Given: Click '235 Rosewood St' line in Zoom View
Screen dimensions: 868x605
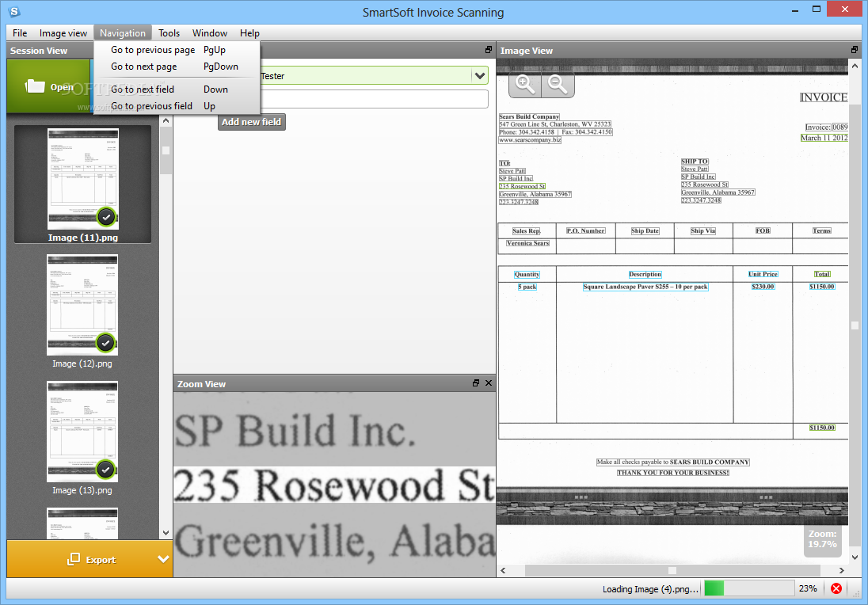Looking at the screenshot, I should 334,485.
